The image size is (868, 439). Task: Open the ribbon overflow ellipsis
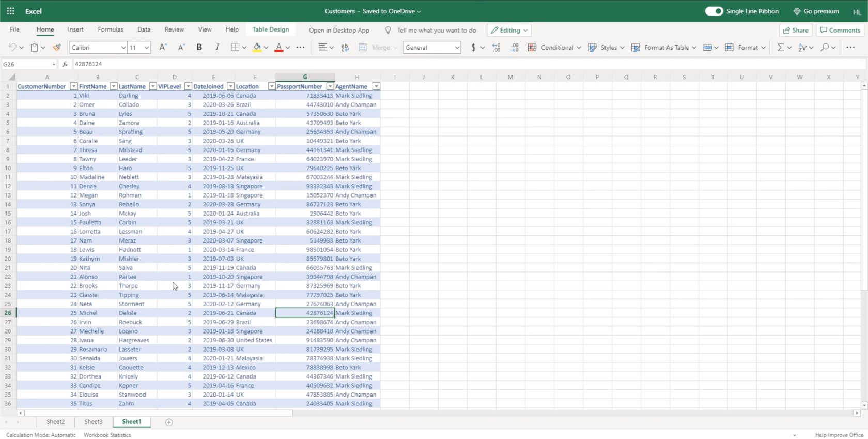tap(850, 47)
